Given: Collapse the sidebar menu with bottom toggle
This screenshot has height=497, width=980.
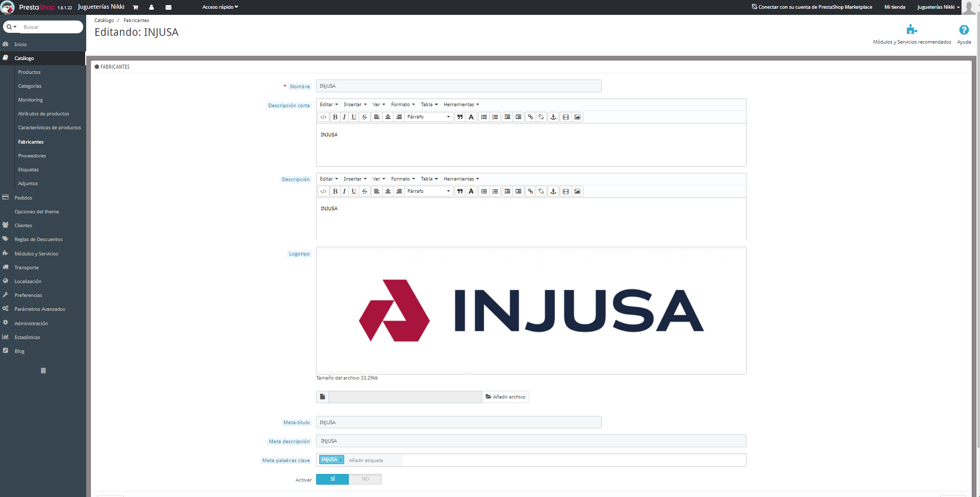Looking at the screenshot, I should pyautogui.click(x=43, y=370).
